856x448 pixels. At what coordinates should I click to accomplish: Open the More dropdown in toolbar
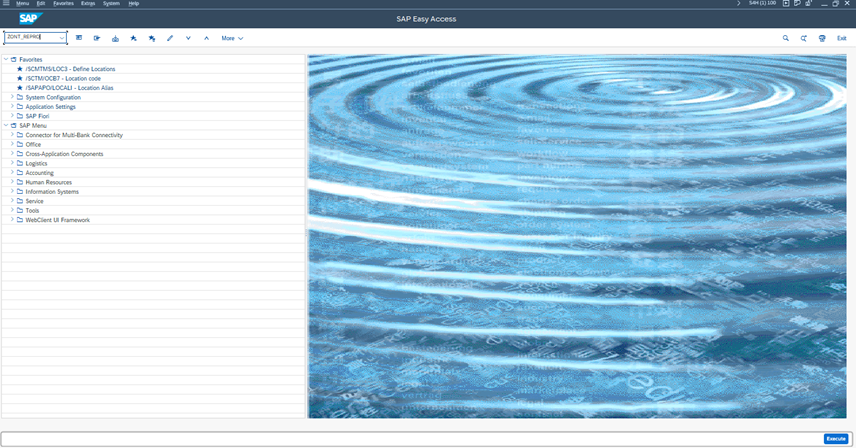click(232, 38)
